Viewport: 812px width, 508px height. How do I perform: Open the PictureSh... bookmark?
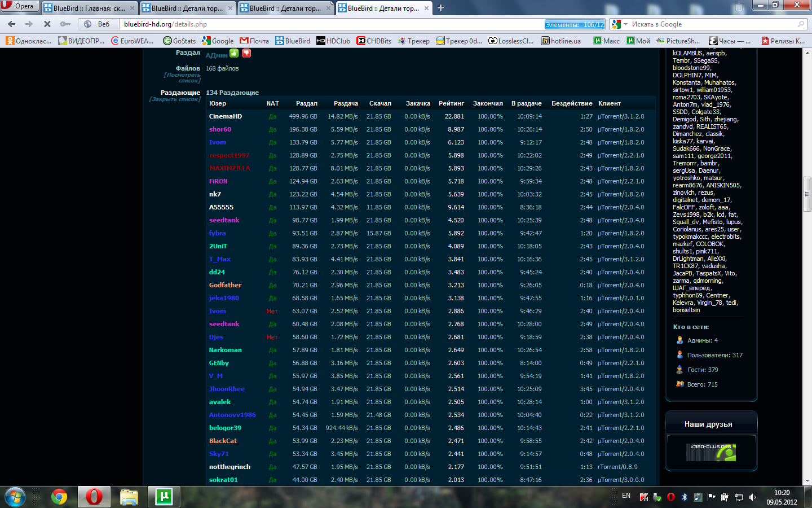(678, 41)
